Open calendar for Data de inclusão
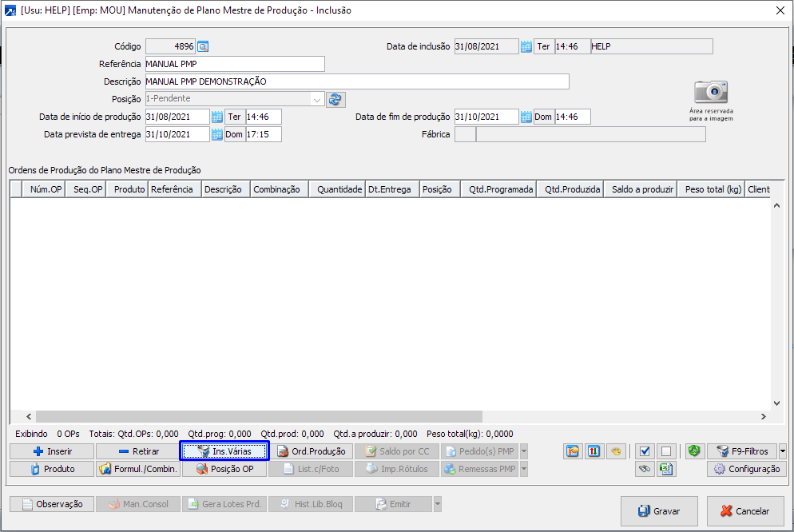794x532 pixels. point(526,46)
